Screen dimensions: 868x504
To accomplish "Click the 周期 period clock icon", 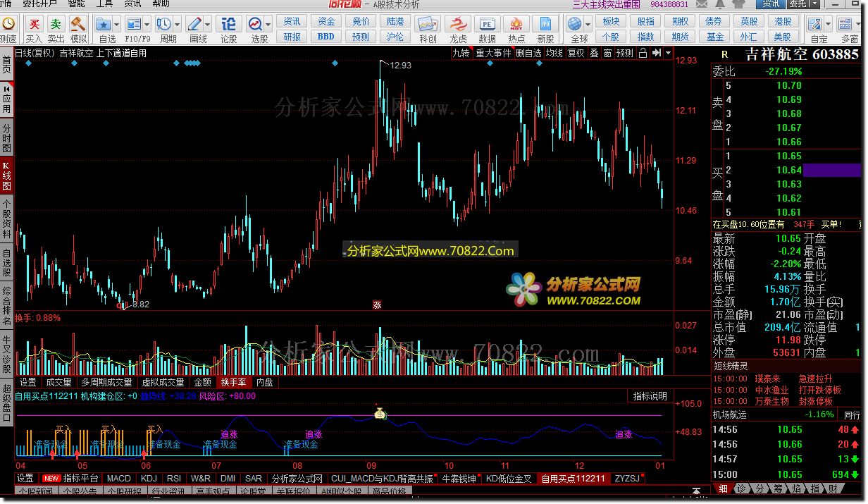I will [163, 25].
